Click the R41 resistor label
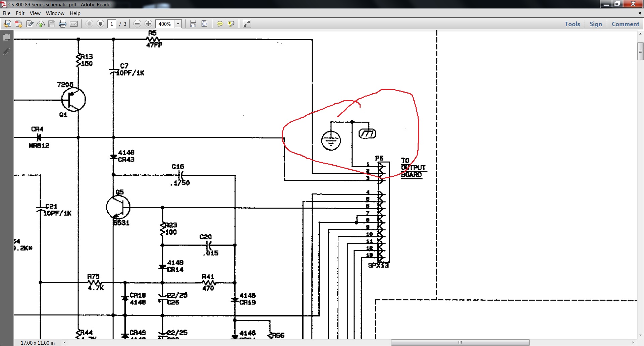Viewport: 644px width, 346px height. (x=208, y=277)
